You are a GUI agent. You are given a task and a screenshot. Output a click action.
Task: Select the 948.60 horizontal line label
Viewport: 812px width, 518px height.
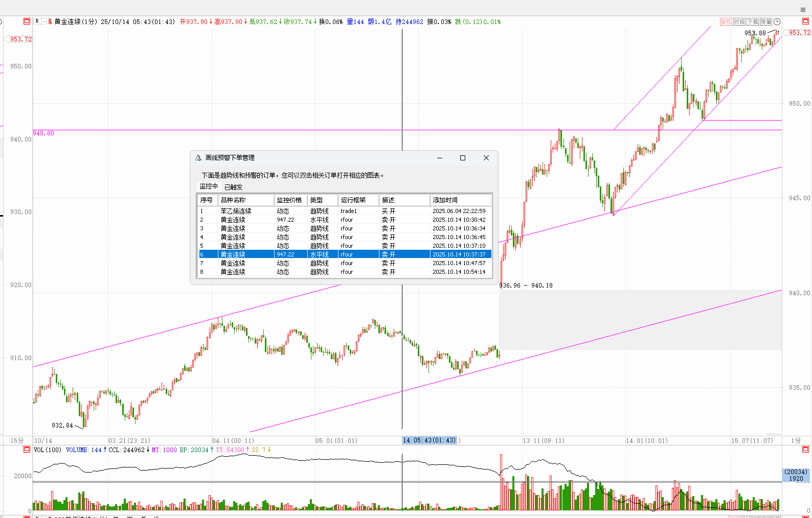tap(43, 133)
